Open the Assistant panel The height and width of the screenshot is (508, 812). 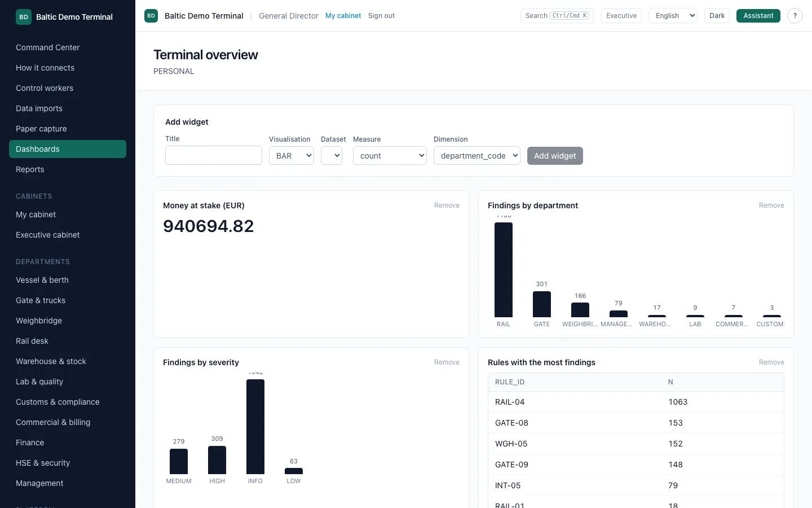(x=758, y=16)
